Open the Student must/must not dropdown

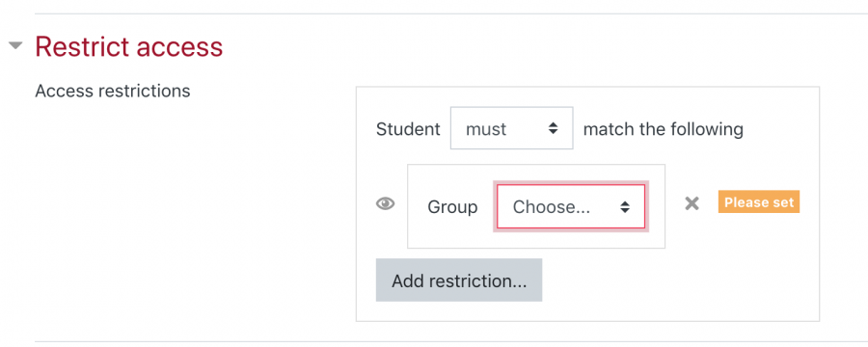tap(511, 128)
